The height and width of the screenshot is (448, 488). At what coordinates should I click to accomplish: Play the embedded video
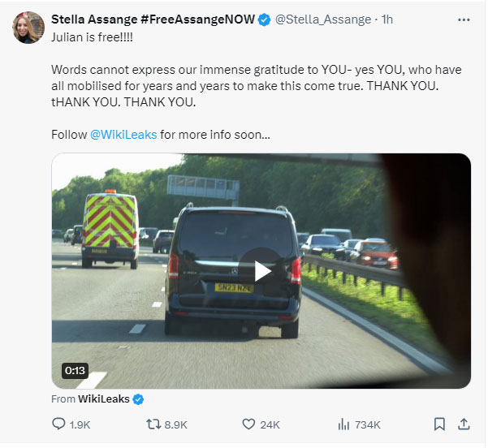261,270
